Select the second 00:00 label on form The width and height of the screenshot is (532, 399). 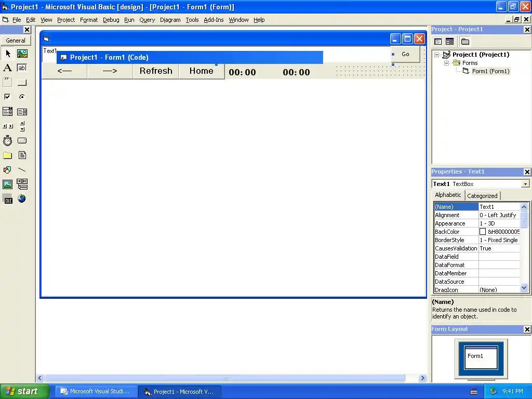click(296, 72)
